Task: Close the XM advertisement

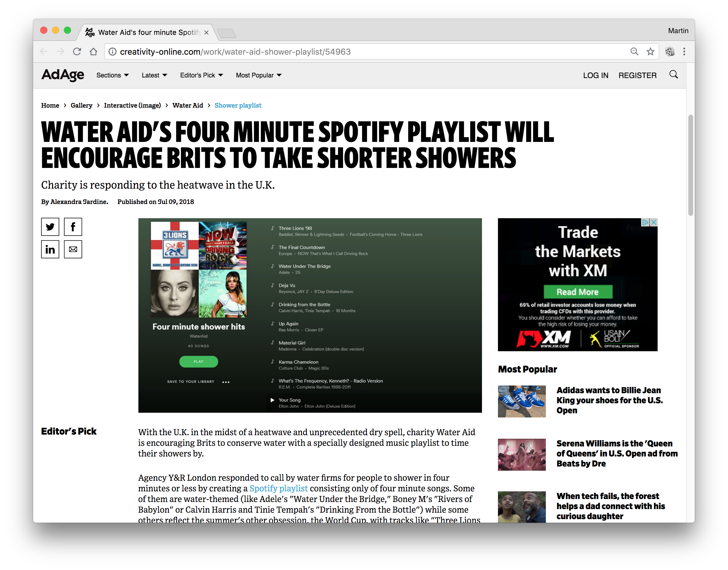Action: pos(653,222)
